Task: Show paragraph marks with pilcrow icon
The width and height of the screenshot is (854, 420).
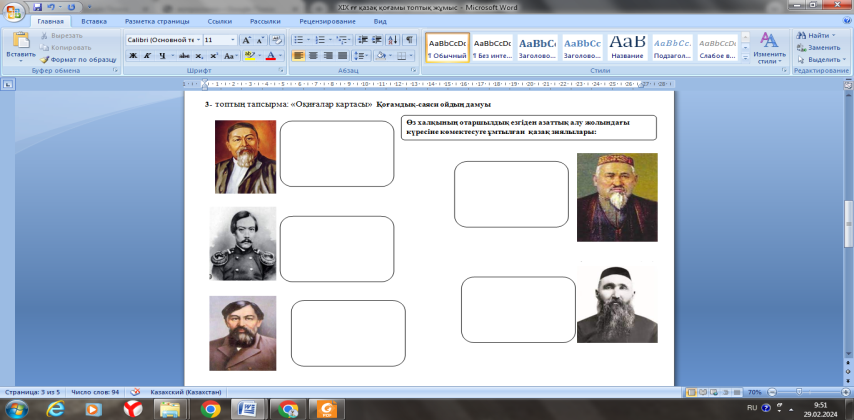Action: pyautogui.click(x=410, y=39)
